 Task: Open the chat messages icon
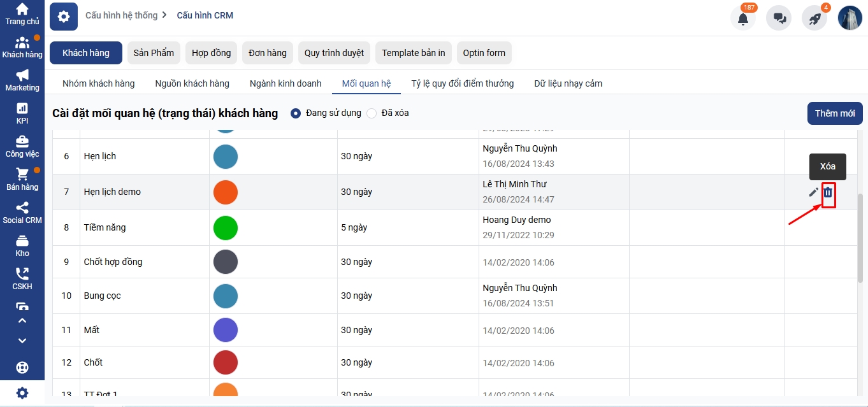pyautogui.click(x=779, y=18)
